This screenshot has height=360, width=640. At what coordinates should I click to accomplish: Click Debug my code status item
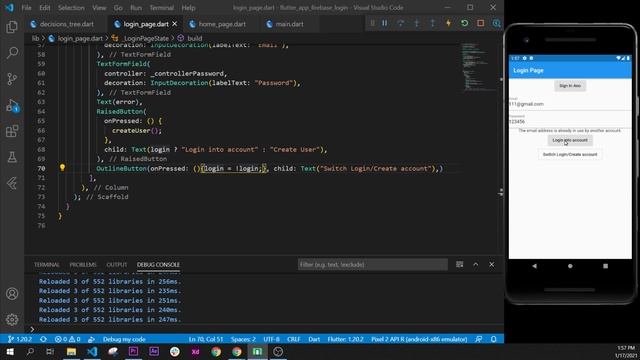click(124, 339)
